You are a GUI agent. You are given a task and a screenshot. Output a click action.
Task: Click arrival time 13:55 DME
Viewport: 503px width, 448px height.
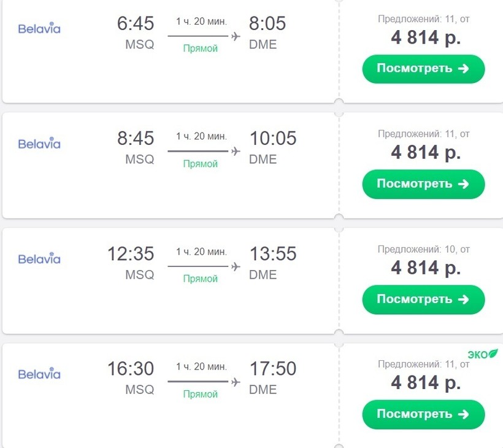(x=272, y=253)
